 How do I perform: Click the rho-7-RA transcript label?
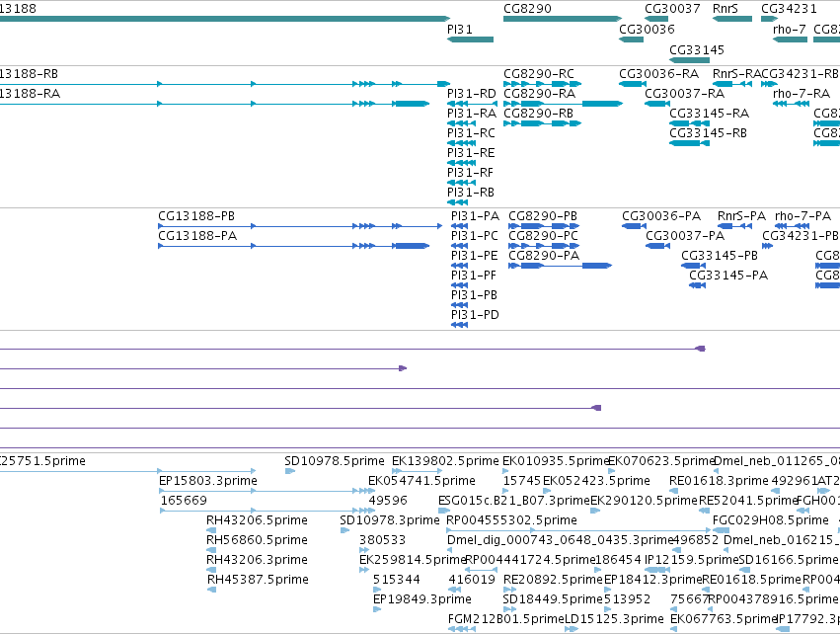point(802,94)
